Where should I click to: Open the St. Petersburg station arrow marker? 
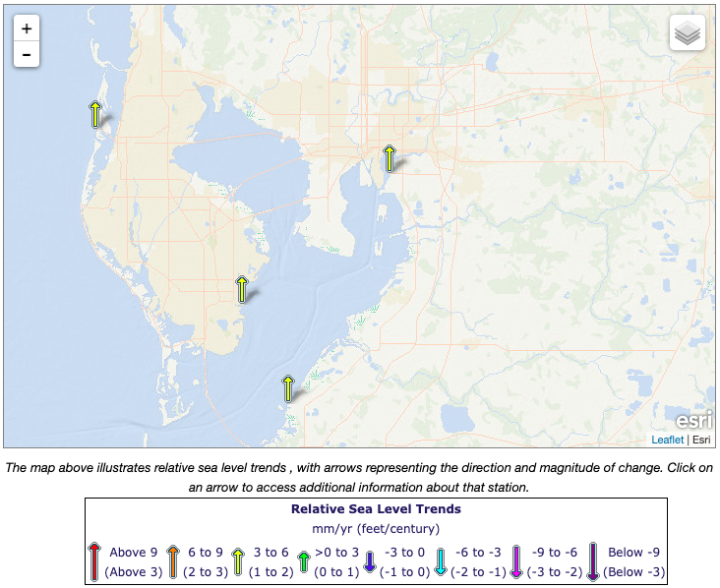click(242, 289)
